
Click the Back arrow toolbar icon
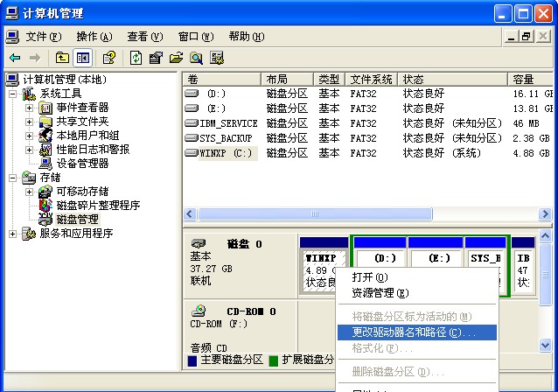(15, 58)
